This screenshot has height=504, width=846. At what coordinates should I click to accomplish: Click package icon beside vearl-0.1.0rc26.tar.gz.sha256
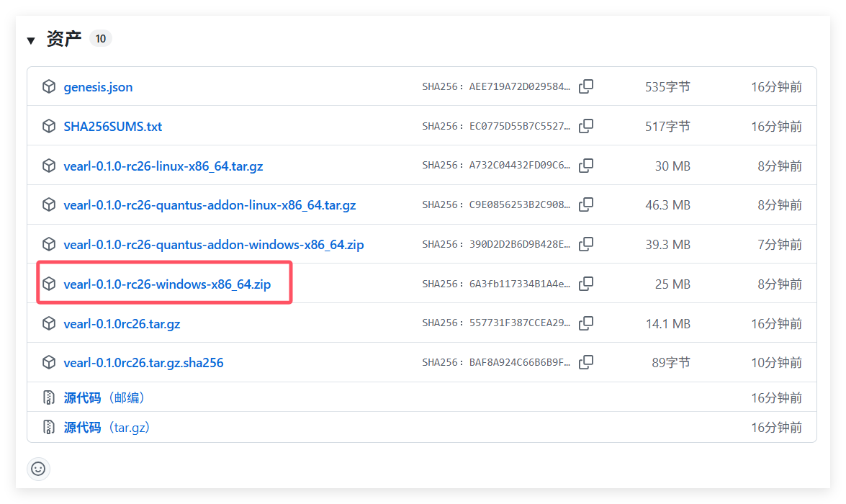click(49, 362)
